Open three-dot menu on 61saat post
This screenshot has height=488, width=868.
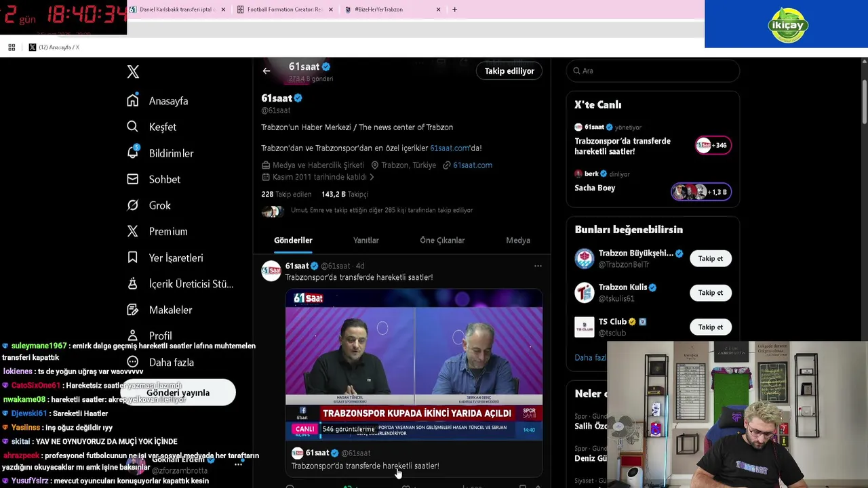pyautogui.click(x=538, y=266)
